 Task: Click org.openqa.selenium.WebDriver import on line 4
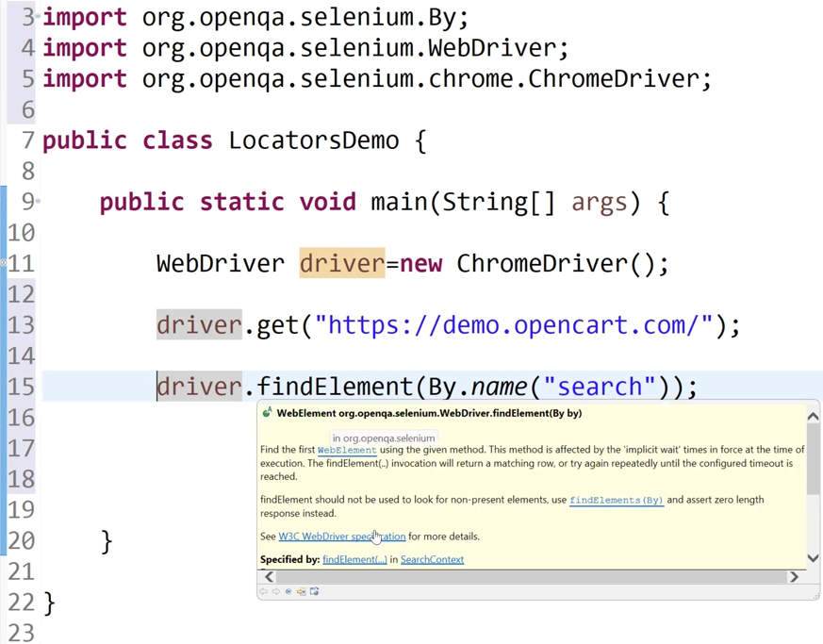point(349,48)
